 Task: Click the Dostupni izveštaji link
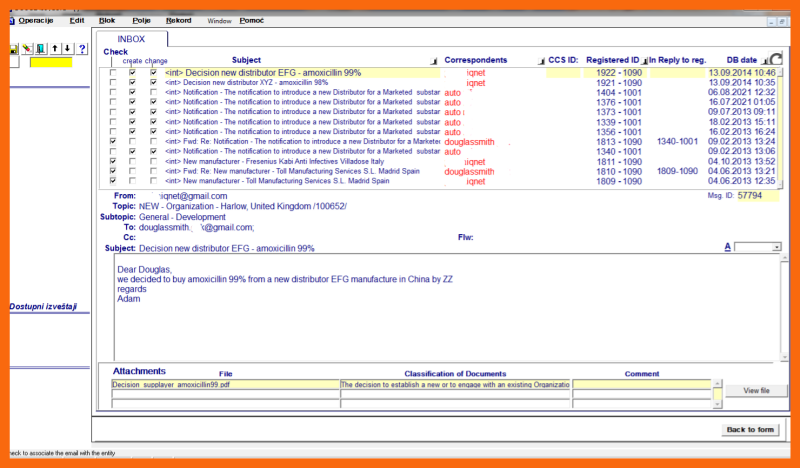[x=43, y=307]
